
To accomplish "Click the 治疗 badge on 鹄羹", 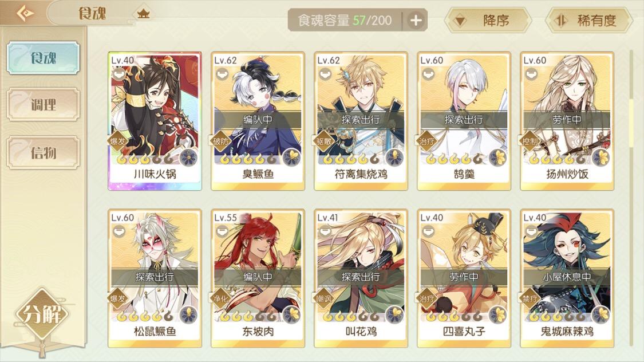I will tap(426, 141).
